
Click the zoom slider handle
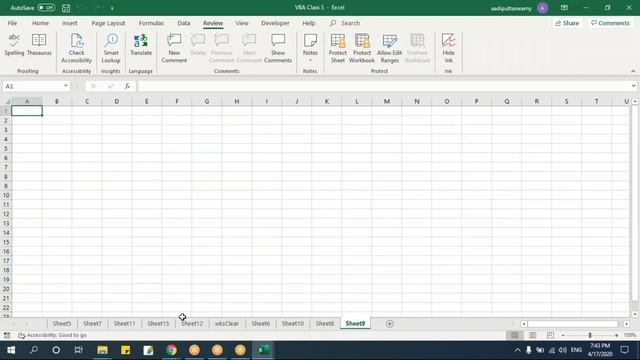[x=590, y=335]
